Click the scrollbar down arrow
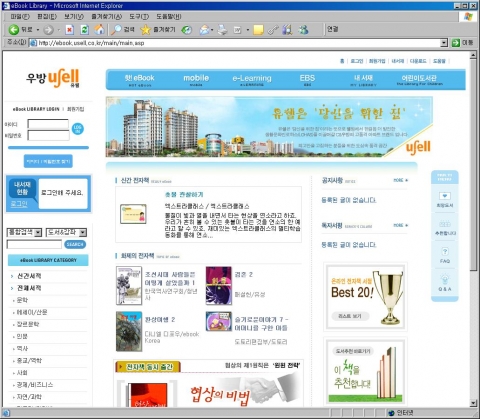Image resolution: width=480 pixels, height=419 pixels. pyautogui.click(x=473, y=403)
